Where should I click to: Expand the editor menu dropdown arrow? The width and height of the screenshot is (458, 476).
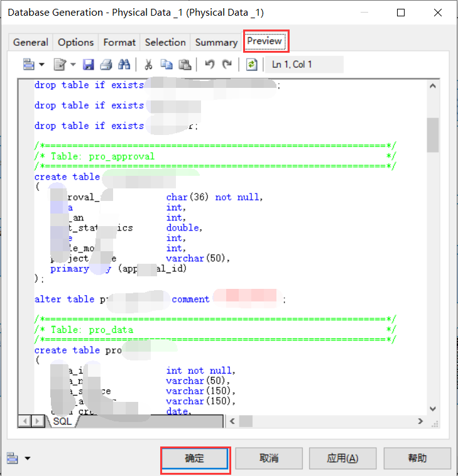pos(41,64)
